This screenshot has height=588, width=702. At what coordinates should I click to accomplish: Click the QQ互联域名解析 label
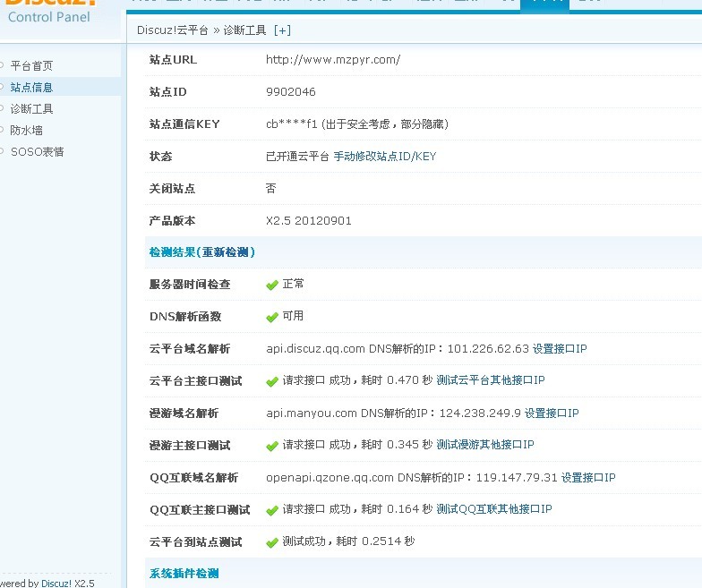pos(193,478)
